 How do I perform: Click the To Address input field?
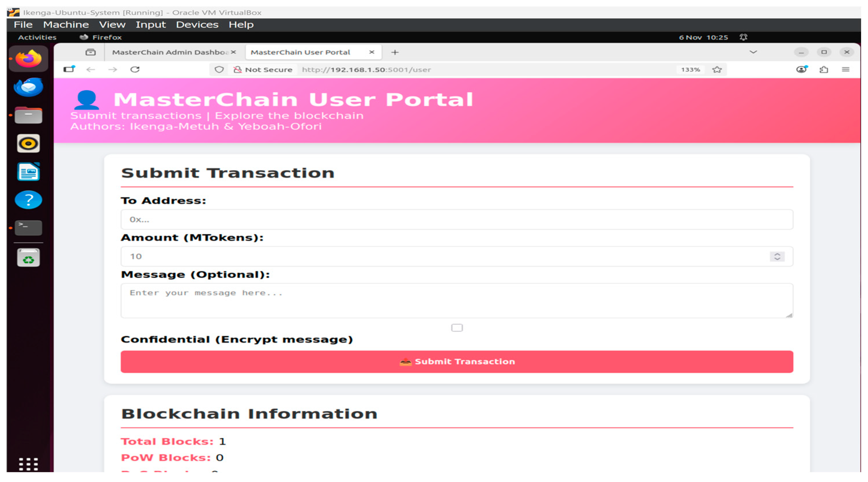coord(457,220)
